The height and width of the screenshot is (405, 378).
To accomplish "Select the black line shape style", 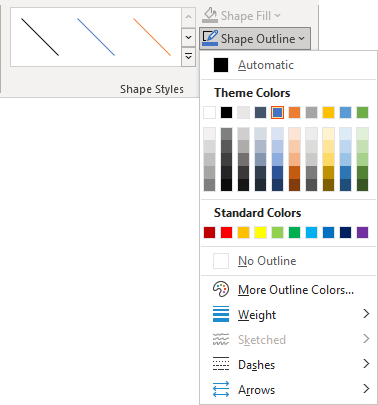I will (x=40, y=37).
